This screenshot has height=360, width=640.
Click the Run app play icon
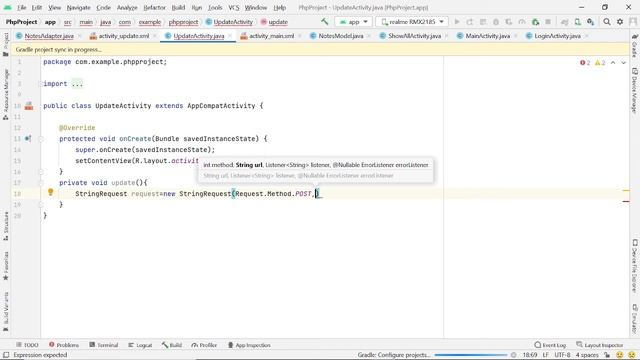click(457, 22)
